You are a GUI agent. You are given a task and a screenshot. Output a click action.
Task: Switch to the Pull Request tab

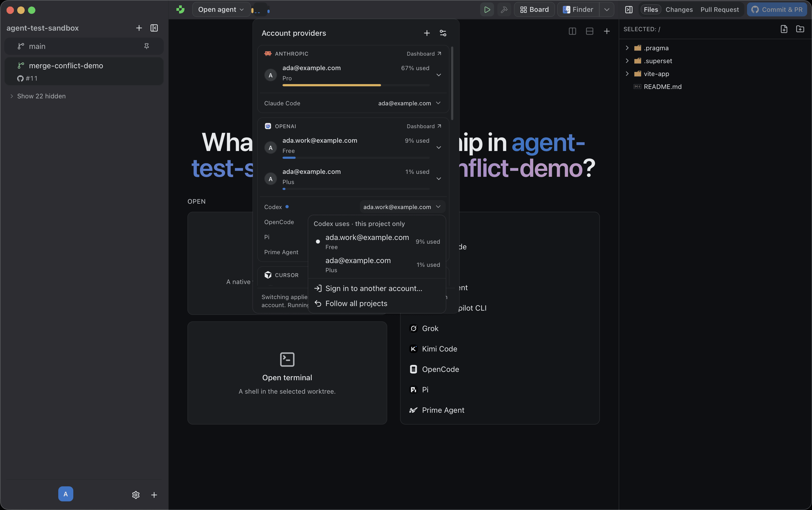[719, 9]
